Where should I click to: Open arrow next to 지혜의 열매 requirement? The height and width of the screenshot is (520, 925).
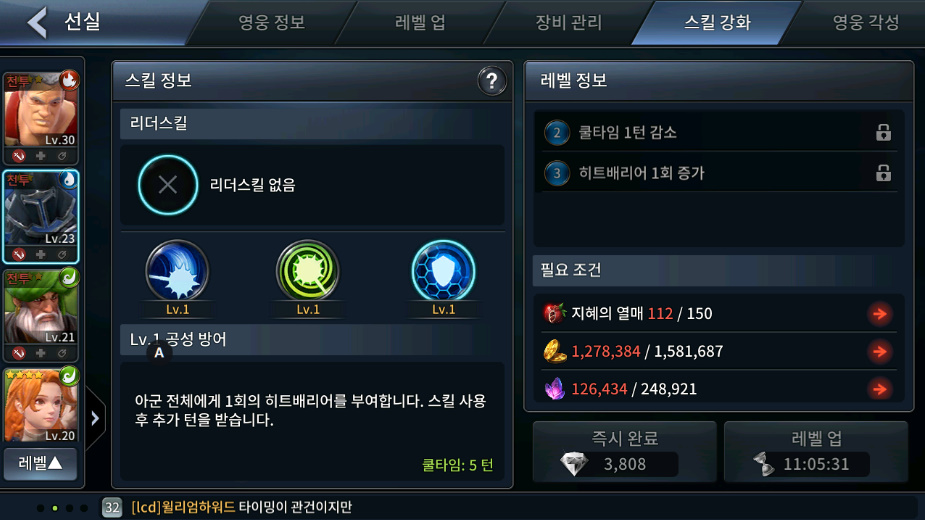point(880,313)
